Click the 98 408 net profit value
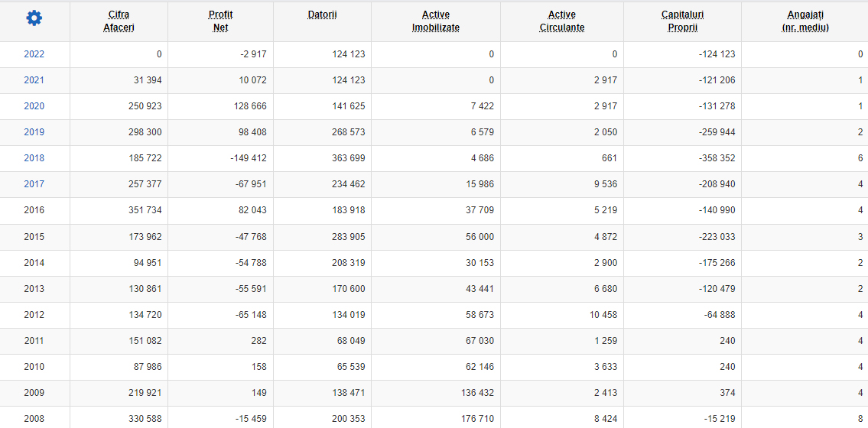The image size is (868, 428). click(252, 132)
